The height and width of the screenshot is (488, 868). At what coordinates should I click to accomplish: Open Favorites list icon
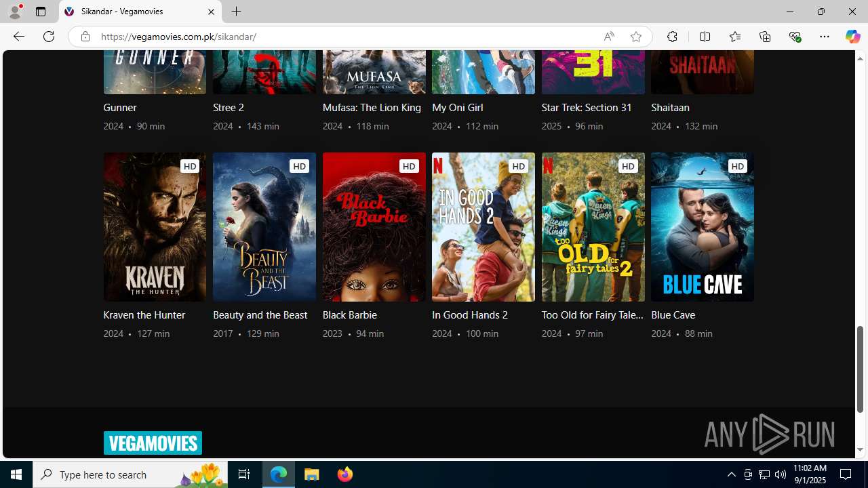(x=734, y=37)
